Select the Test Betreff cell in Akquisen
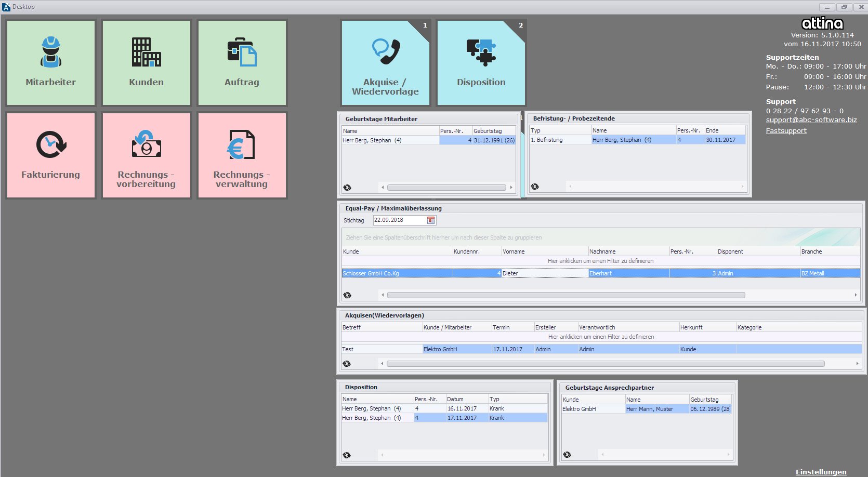Screen dimensions: 868x477 [x=382, y=349]
